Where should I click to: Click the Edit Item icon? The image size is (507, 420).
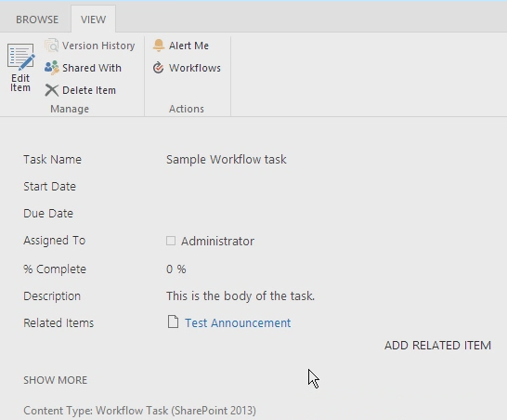pos(20,57)
